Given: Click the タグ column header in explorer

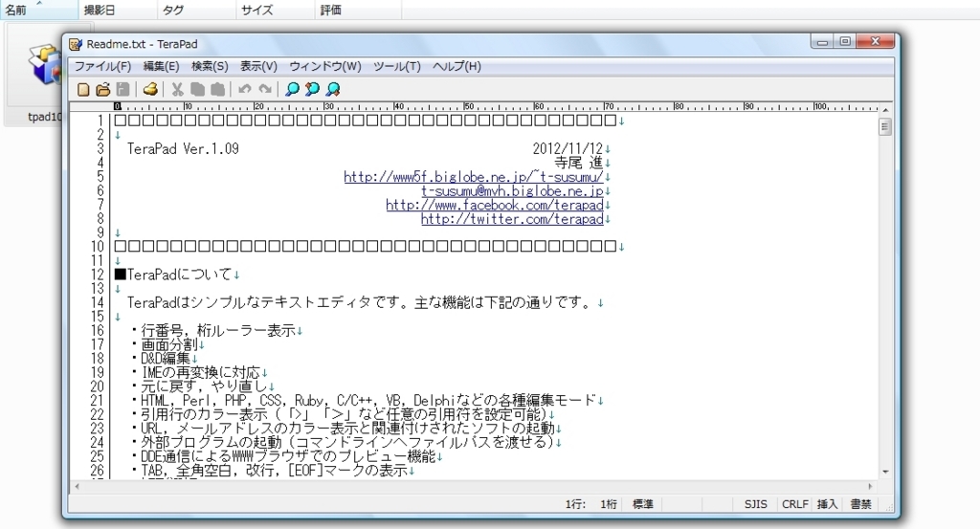Looking at the screenshot, I should (x=196, y=10).
